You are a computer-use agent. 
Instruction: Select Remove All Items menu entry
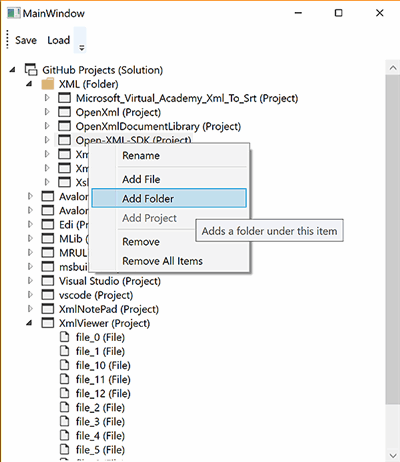pyautogui.click(x=162, y=261)
